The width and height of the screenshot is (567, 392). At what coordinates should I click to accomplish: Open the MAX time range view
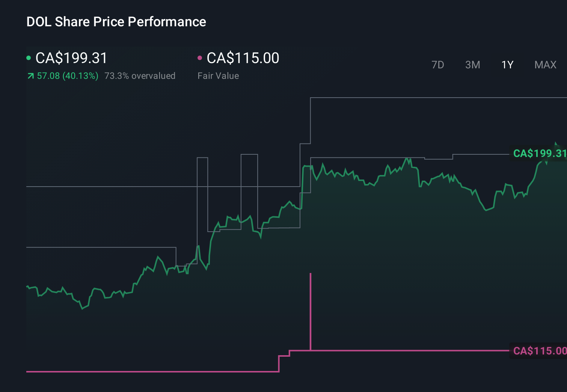[x=545, y=65]
